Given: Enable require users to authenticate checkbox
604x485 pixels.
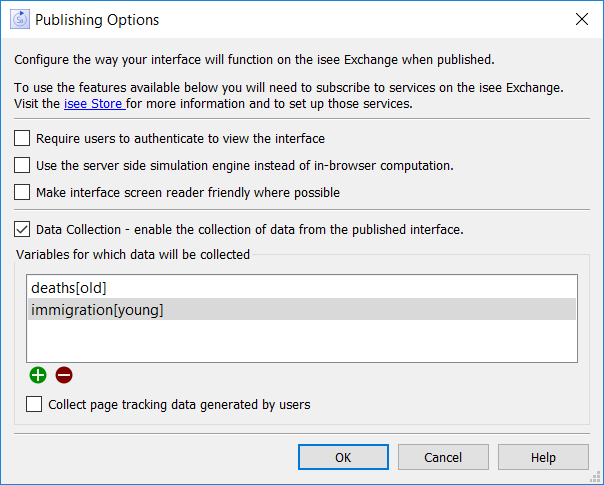Looking at the screenshot, I should click(22, 138).
